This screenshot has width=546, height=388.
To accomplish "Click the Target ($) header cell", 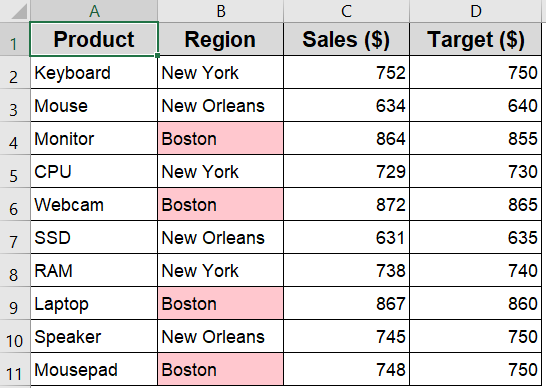I will point(476,39).
